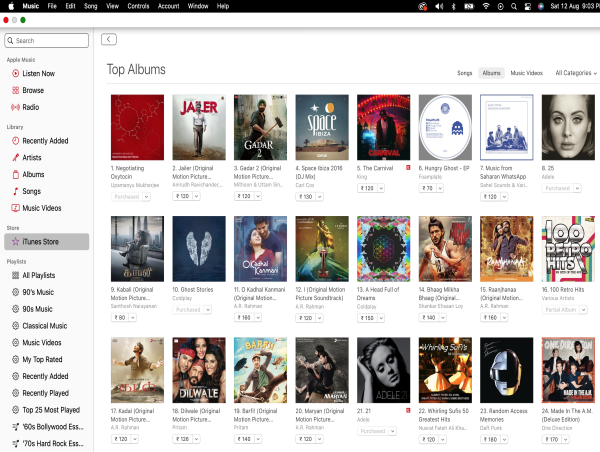Open Browse section icon
This screenshot has height=452, width=600.
(15, 90)
